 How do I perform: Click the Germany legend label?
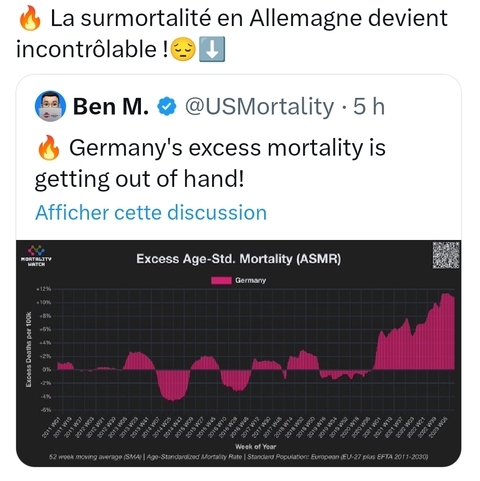pyautogui.click(x=250, y=280)
